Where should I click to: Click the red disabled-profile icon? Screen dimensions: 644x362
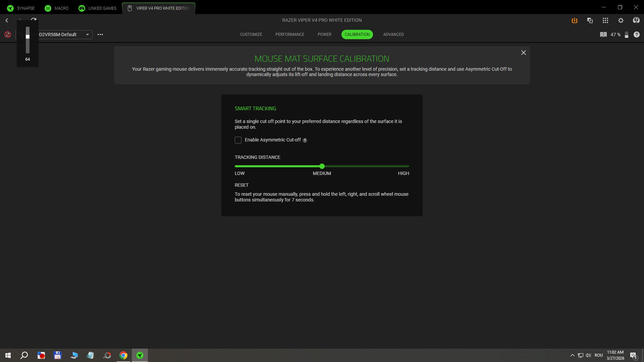(x=8, y=35)
